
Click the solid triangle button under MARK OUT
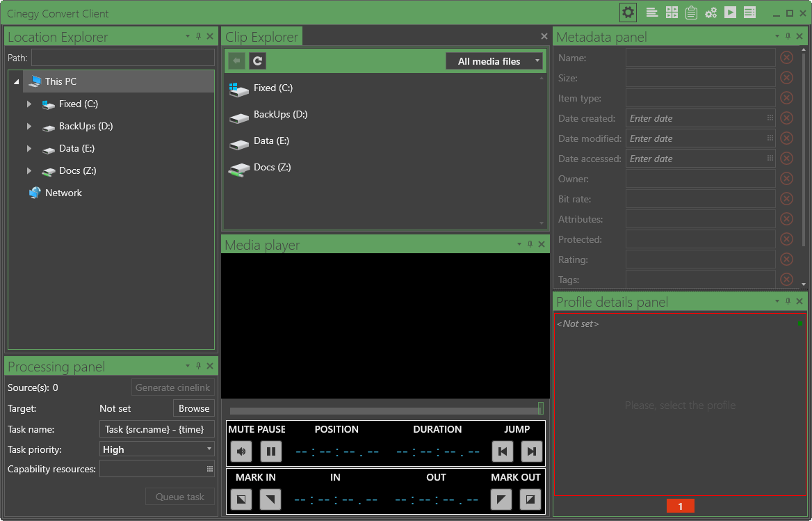(x=501, y=499)
